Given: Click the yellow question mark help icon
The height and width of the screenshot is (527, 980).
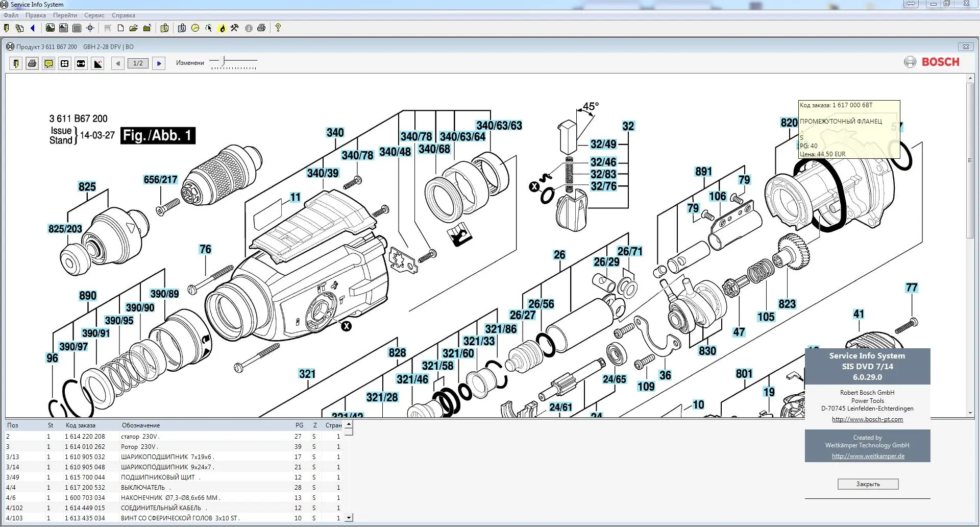Looking at the screenshot, I should point(278,28).
